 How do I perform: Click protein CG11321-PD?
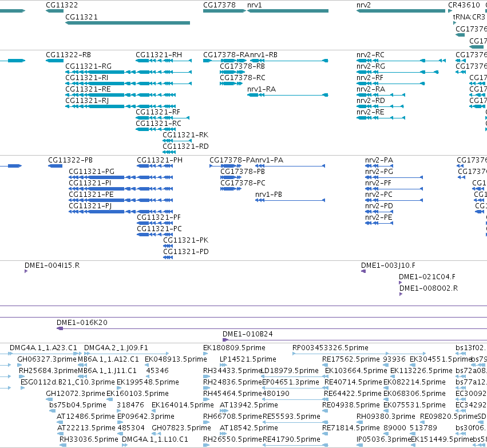click(168, 257)
